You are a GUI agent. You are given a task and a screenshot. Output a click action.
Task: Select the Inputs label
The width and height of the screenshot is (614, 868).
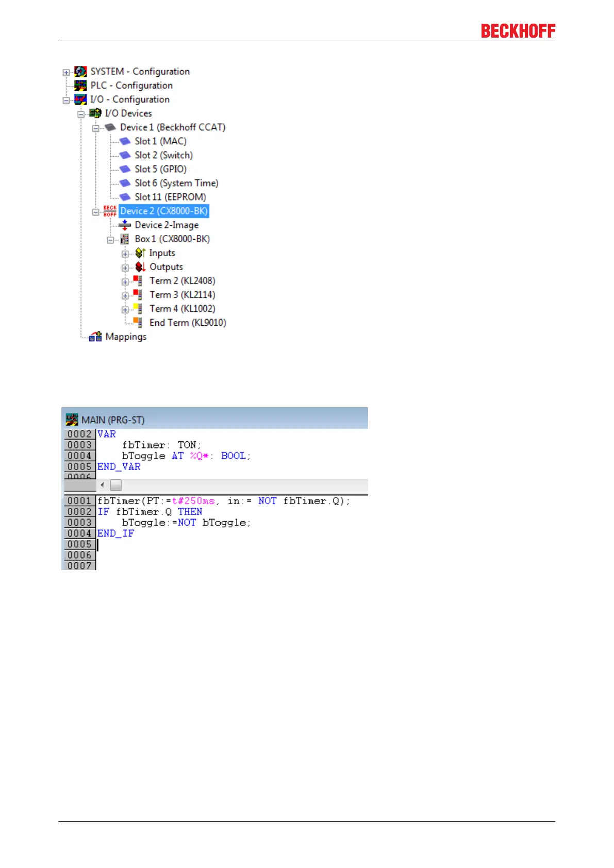tap(162, 253)
